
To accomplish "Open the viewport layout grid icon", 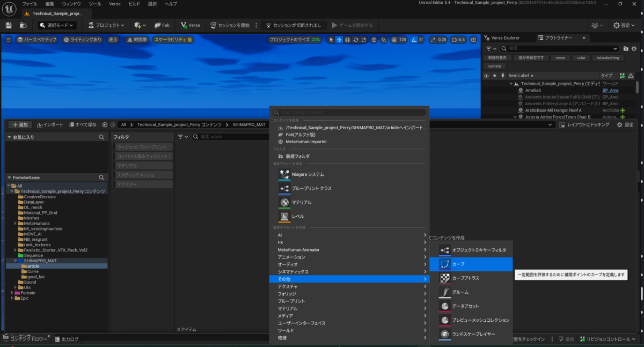I will [x=473, y=40].
